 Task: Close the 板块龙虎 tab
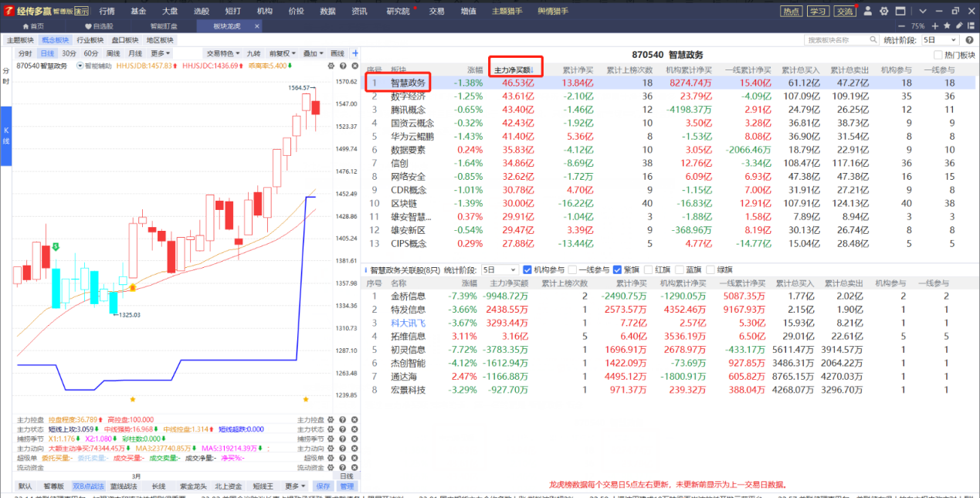257,26
